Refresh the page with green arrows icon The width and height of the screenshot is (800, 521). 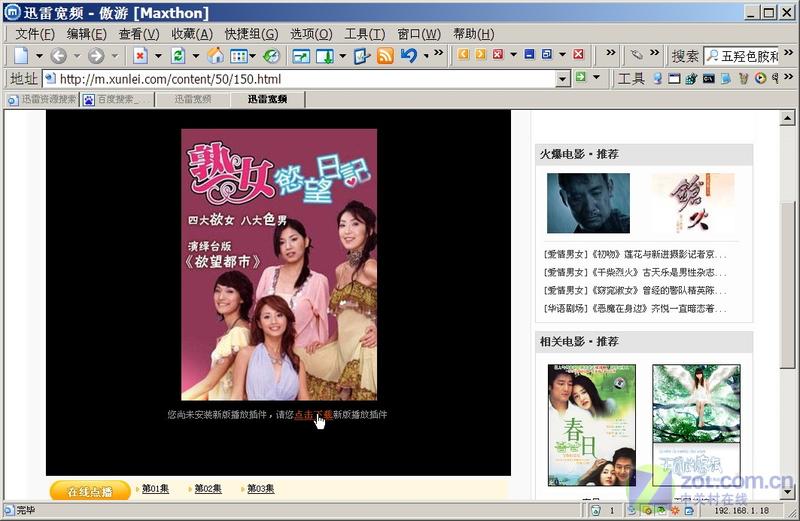[x=178, y=56]
